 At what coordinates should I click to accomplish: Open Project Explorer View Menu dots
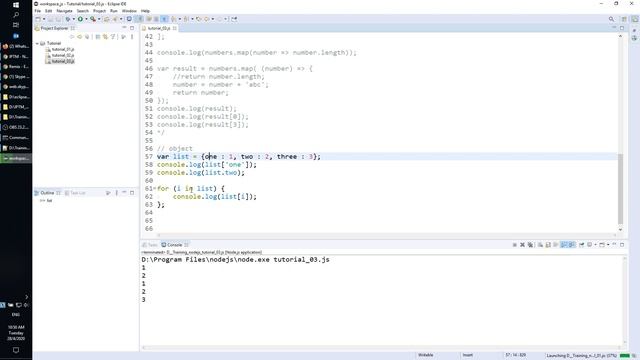click(132, 37)
